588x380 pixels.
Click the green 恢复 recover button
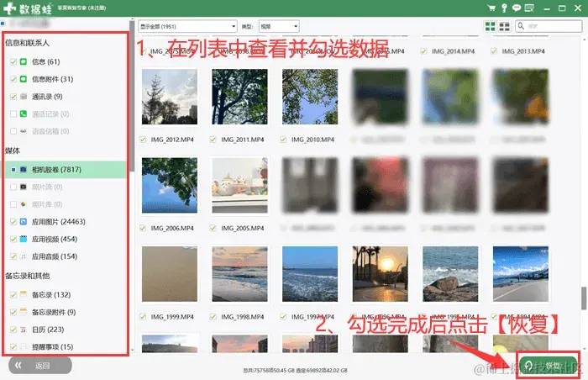[x=548, y=365]
